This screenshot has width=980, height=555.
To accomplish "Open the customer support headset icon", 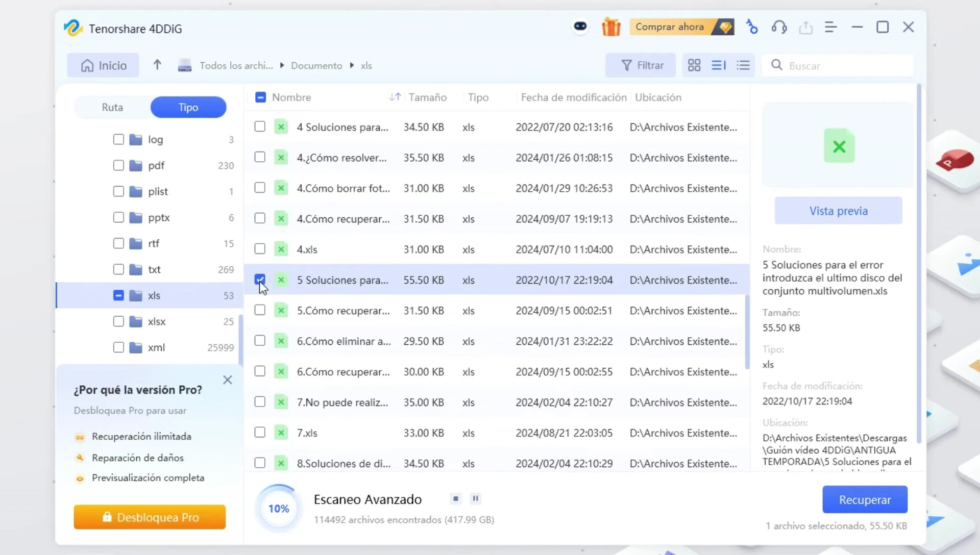I will coord(779,27).
